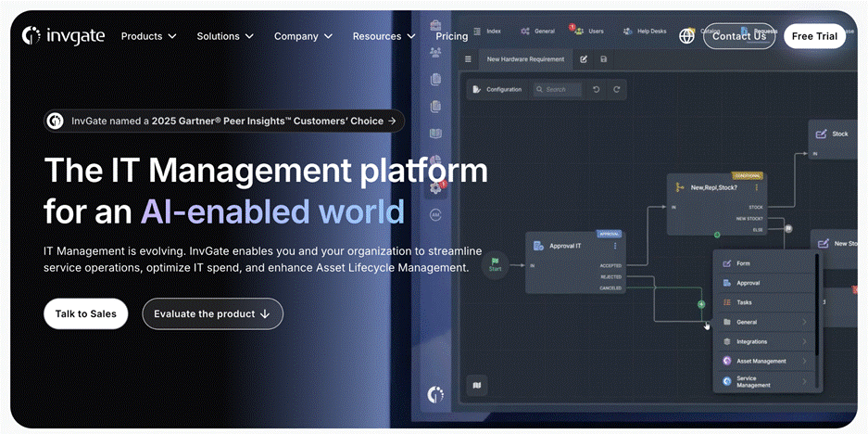The width and height of the screenshot is (868, 434).
Task: Expand the Integrations submenu chevron
Action: pyautogui.click(x=804, y=341)
